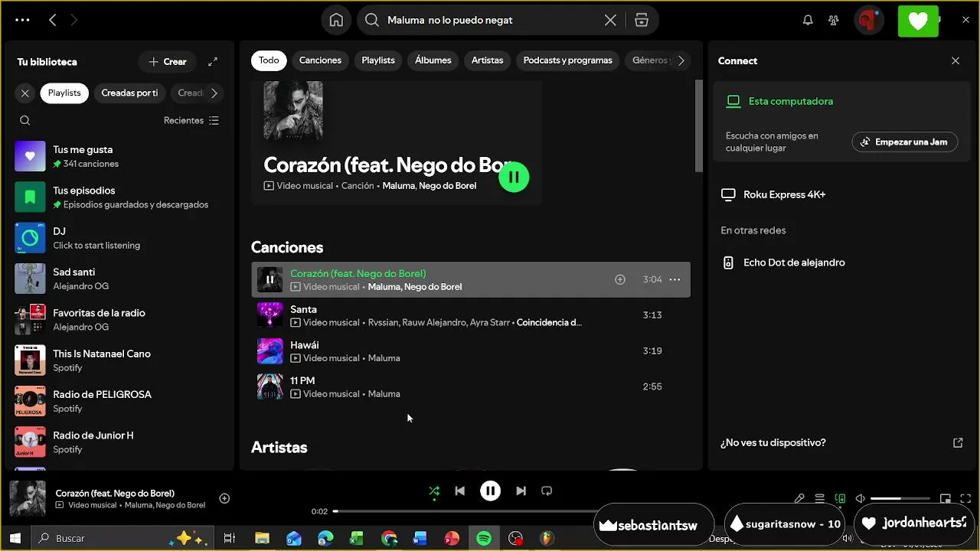980x551 pixels.
Task: Click Empezar una Jam
Action: 905,142
